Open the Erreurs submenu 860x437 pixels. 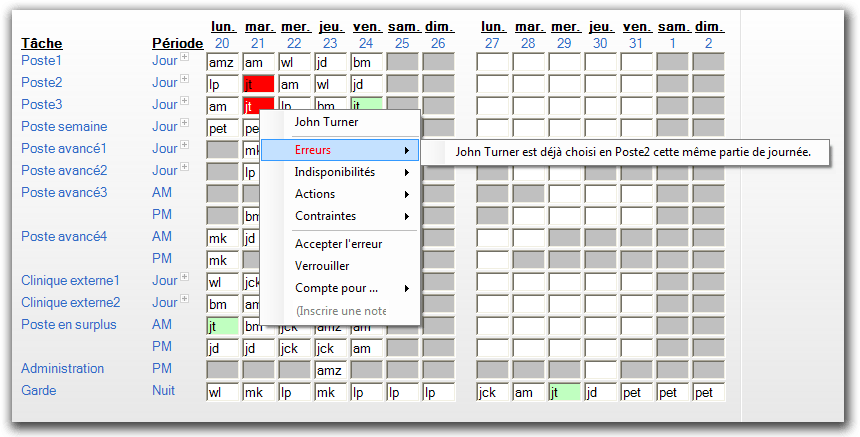point(340,150)
